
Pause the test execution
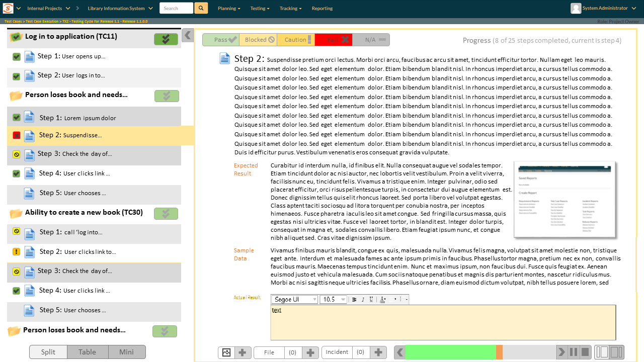574,352
